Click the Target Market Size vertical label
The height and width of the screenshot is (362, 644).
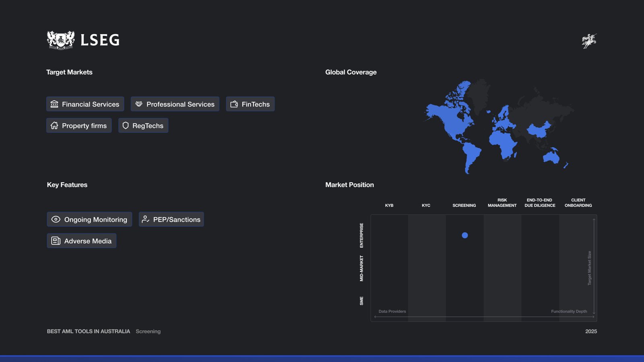[x=590, y=268]
